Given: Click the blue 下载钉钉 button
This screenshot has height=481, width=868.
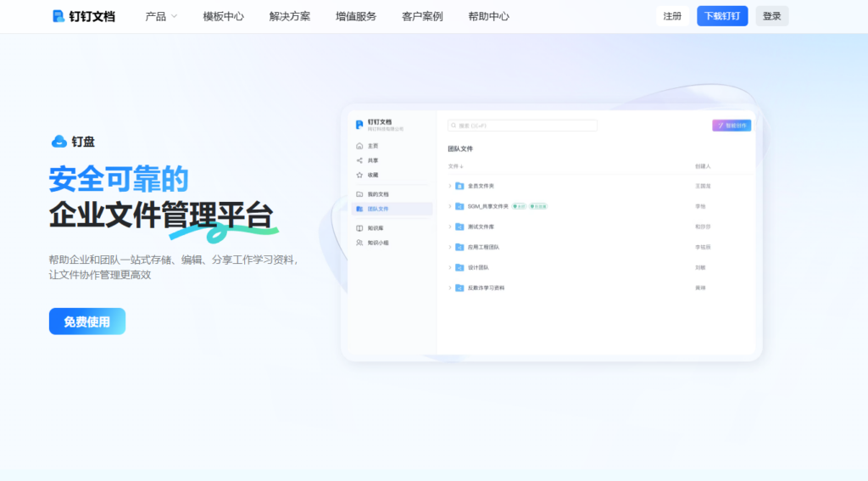Looking at the screenshot, I should [x=722, y=16].
